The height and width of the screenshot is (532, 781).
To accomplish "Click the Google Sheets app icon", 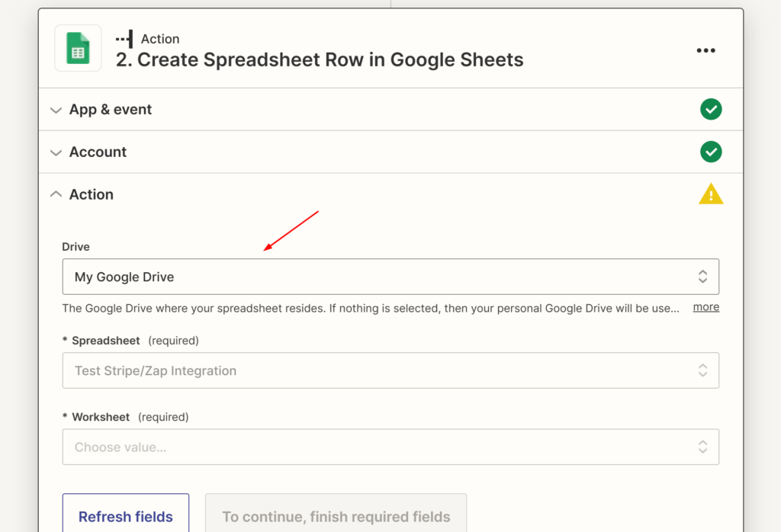I will pyautogui.click(x=78, y=48).
